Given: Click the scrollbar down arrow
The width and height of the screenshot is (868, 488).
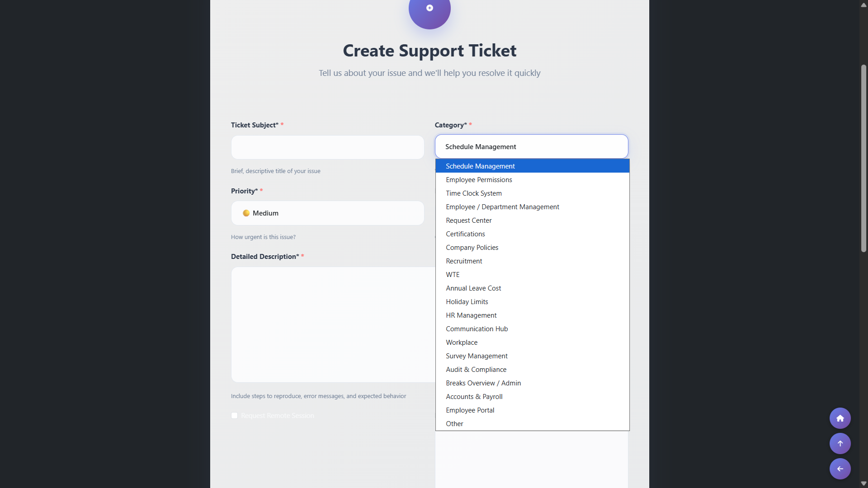Looking at the screenshot, I should coord(863,483).
